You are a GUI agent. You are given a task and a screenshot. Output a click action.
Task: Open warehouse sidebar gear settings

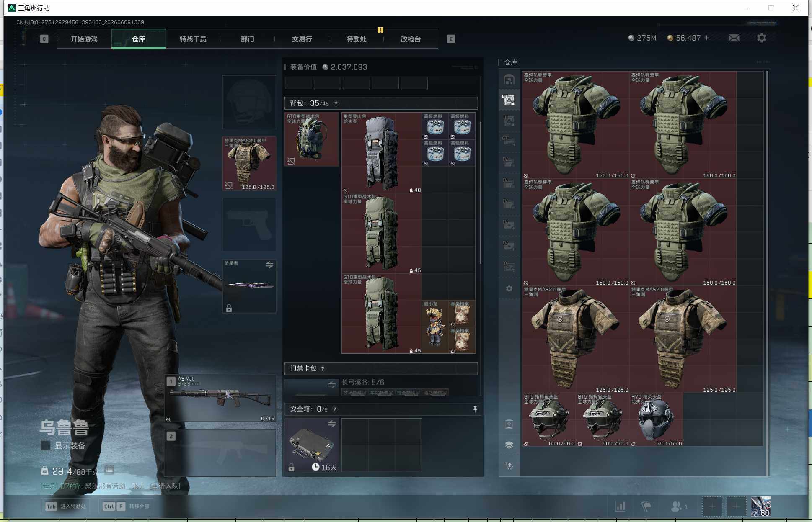click(x=509, y=288)
